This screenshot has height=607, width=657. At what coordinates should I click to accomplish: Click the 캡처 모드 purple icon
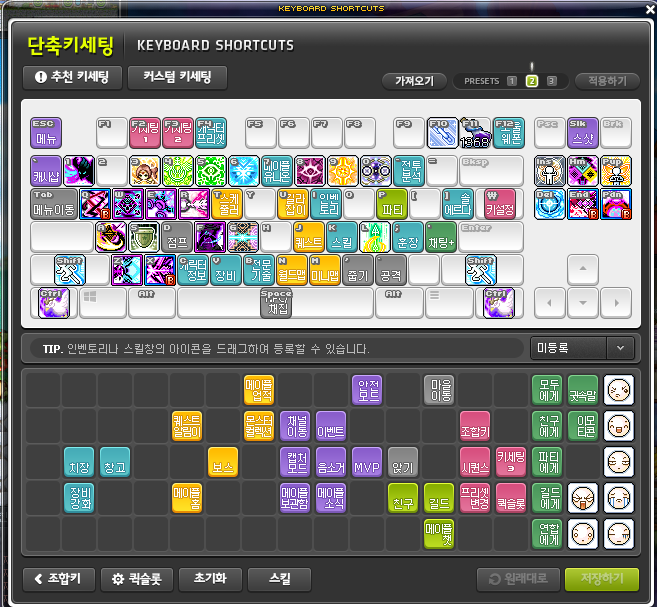pos(295,462)
